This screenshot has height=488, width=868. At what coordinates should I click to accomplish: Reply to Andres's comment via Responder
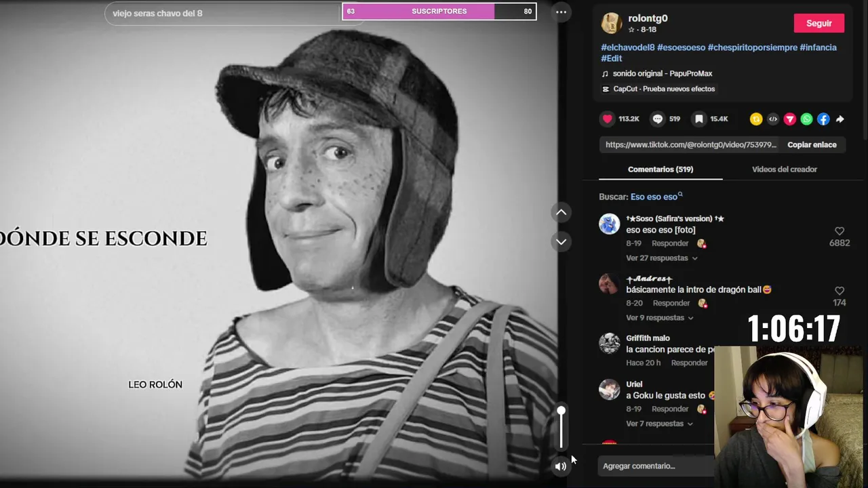pos(671,303)
